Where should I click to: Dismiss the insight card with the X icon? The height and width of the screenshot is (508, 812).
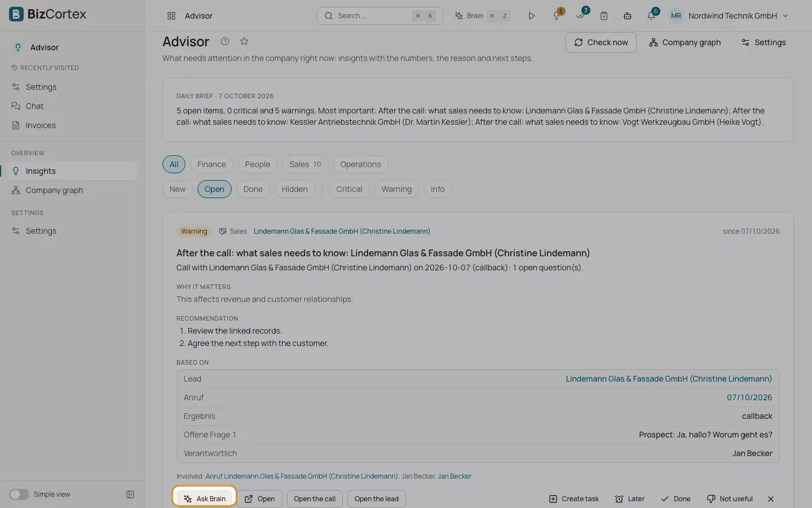[771, 499]
